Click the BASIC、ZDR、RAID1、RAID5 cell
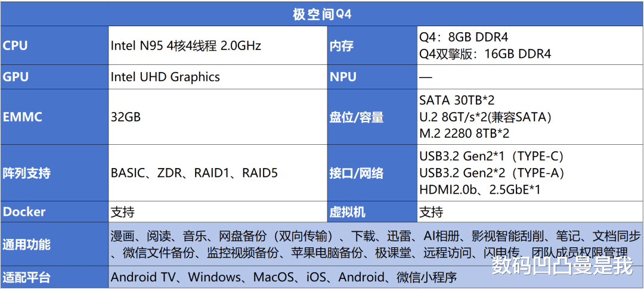The width and height of the screenshot is (644, 289). pos(194,173)
